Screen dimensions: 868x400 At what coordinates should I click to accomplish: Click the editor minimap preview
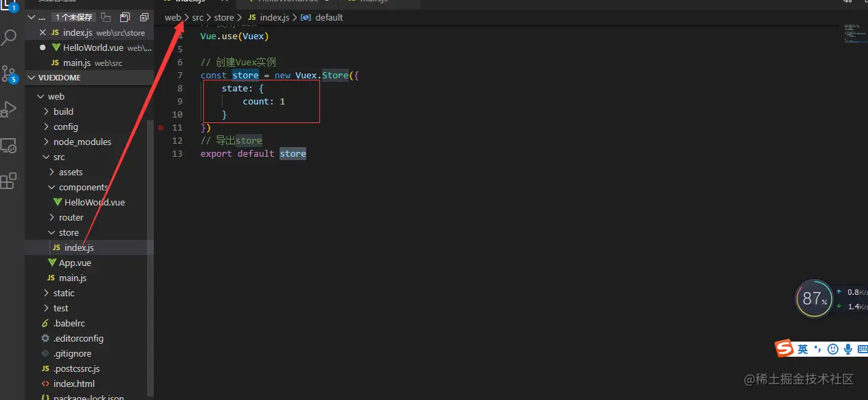click(x=854, y=33)
